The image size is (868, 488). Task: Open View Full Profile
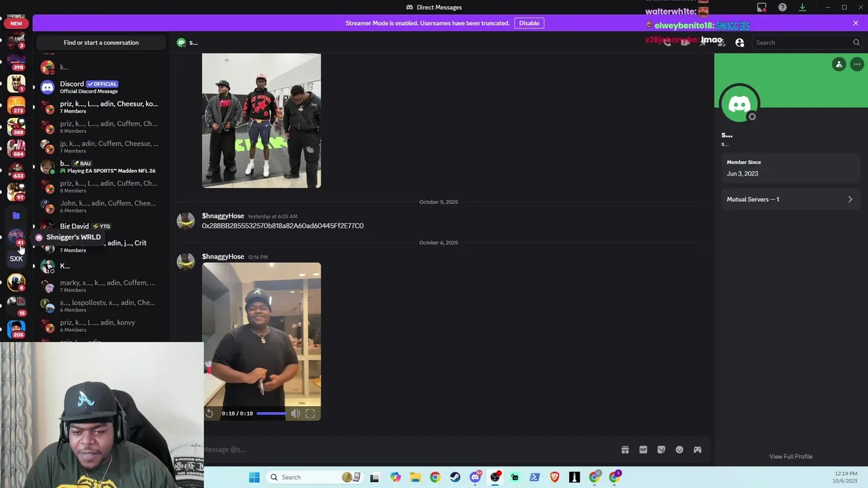click(791, 456)
